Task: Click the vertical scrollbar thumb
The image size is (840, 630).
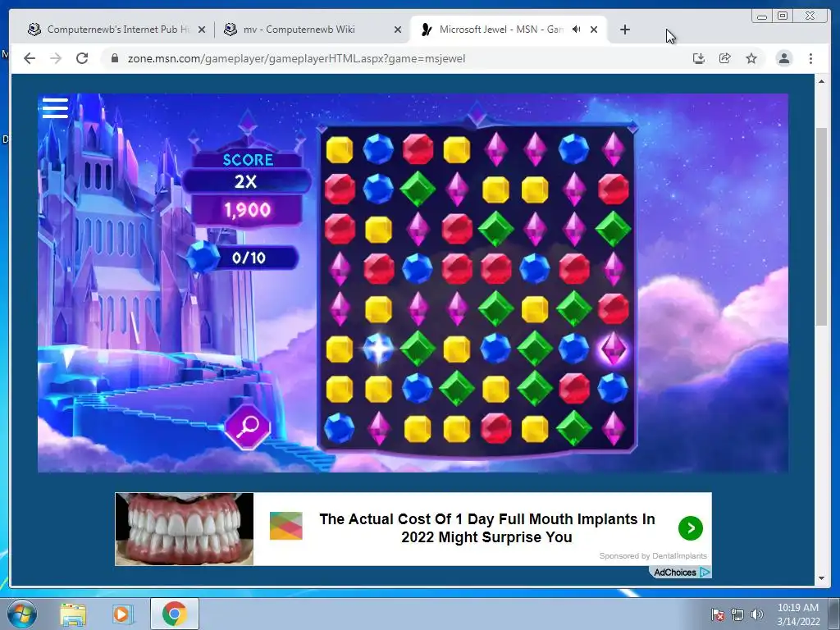Action: click(x=821, y=226)
